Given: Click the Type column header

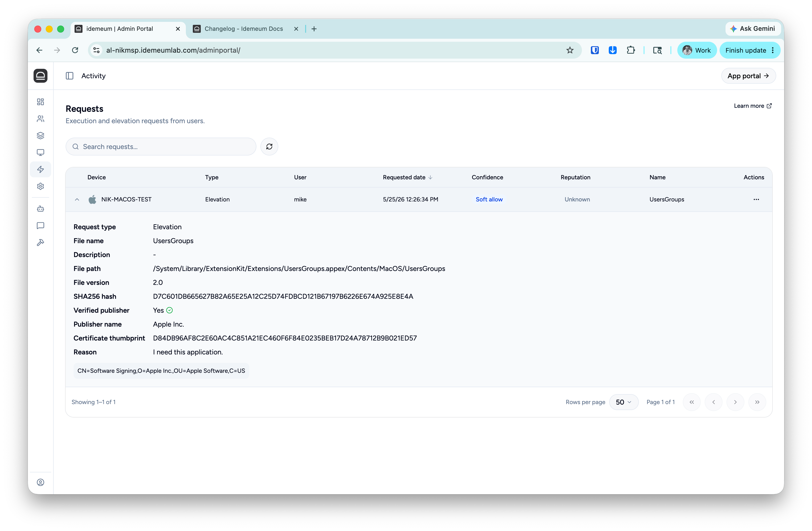Looking at the screenshot, I should tap(211, 177).
